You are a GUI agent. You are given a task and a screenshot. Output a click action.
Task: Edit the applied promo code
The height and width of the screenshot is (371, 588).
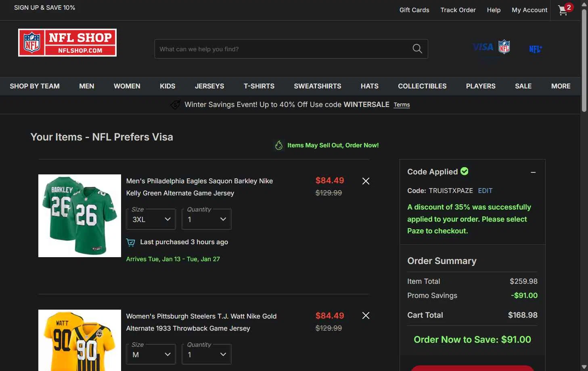pos(485,191)
